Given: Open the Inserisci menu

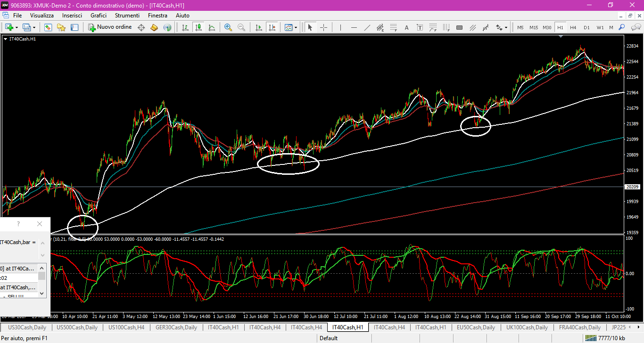Looking at the screenshot, I should point(72,16).
